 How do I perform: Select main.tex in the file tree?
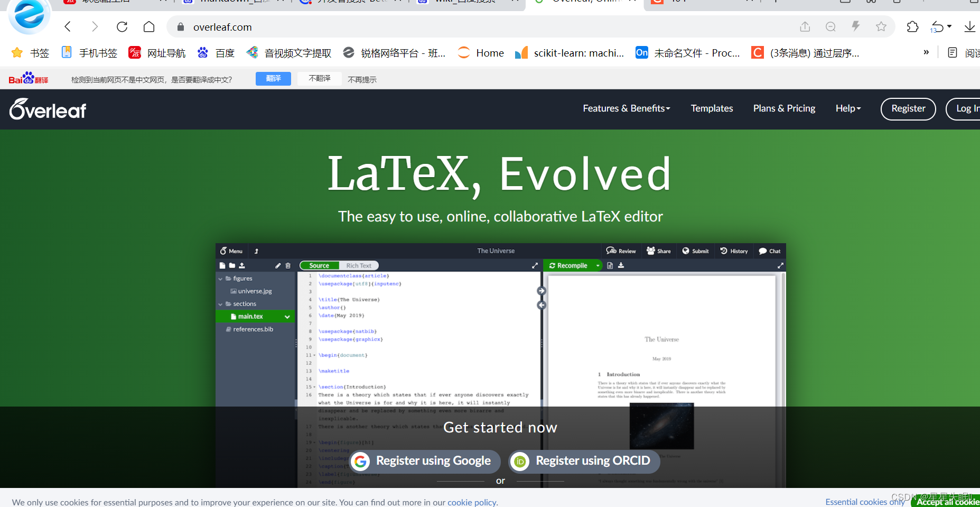point(250,316)
